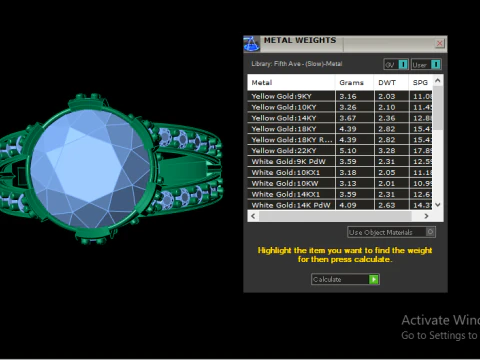Viewport: 480px width, 360px height.
Task: Select the White Gold:10KX1 row
Action: coord(340,173)
